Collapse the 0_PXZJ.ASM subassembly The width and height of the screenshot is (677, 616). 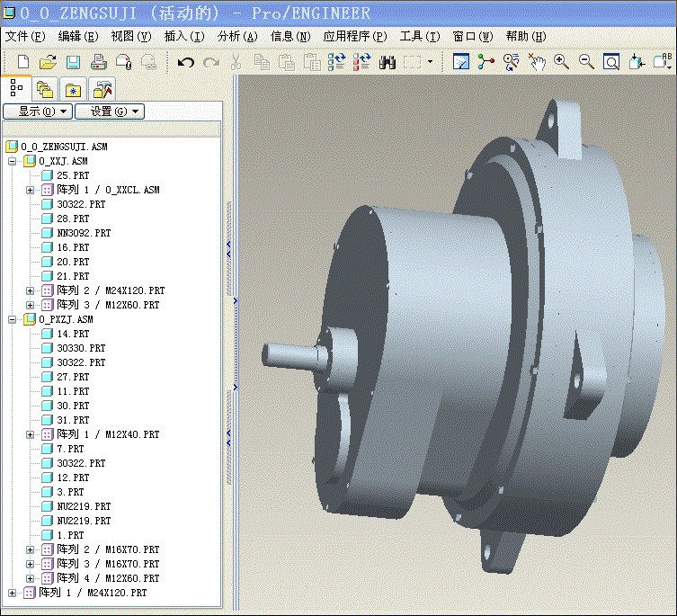tap(12, 319)
